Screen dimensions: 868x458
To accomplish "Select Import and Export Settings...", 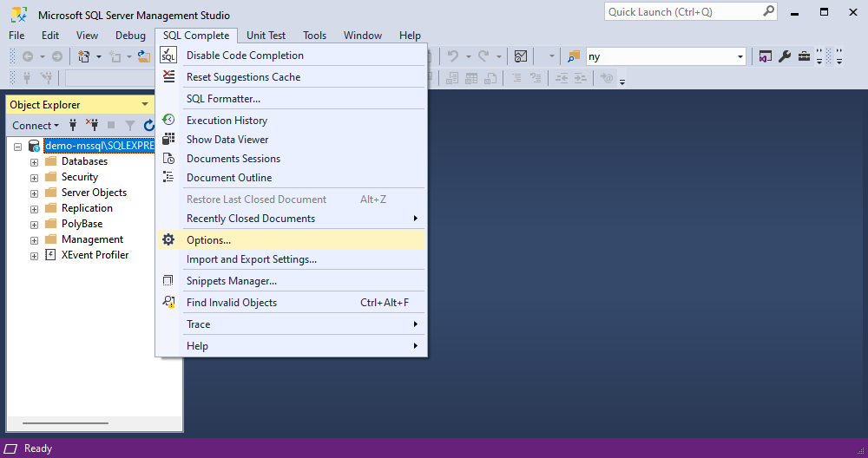I will (291, 258).
